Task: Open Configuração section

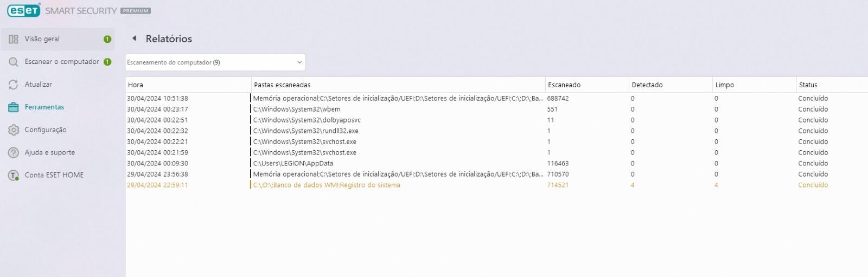Action: coord(58,130)
